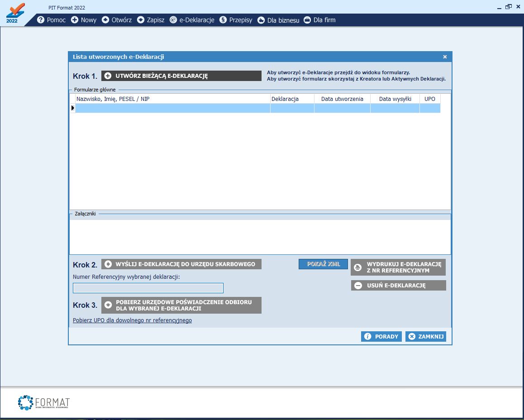The height and width of the screenshot is (420, 524).
Task: Click the PIT Format 2022 logo
Action: tap(15, 14)
